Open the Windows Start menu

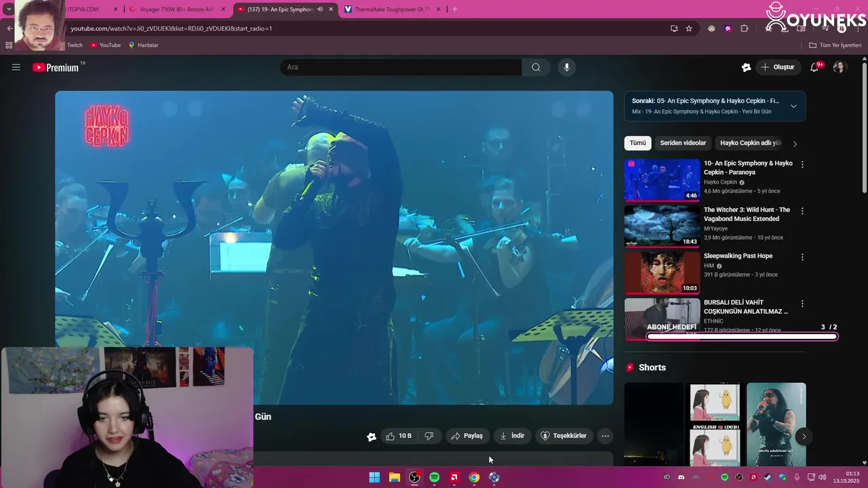click(x=374, y=477)
